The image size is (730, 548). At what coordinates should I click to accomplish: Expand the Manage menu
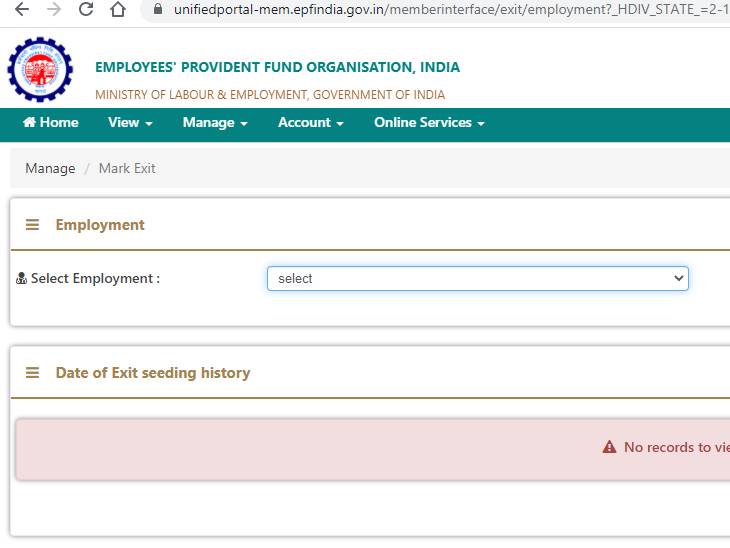(215, 122)
